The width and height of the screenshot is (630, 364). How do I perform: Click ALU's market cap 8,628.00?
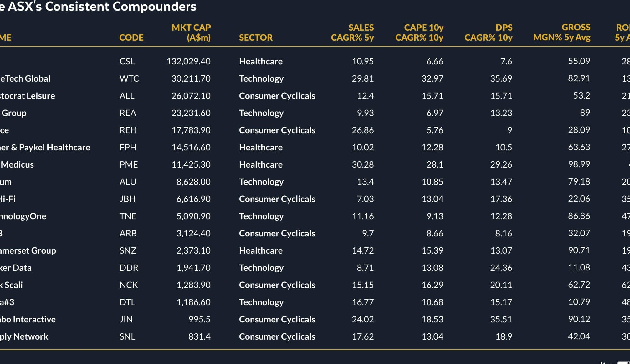click(x=193, y=182)
